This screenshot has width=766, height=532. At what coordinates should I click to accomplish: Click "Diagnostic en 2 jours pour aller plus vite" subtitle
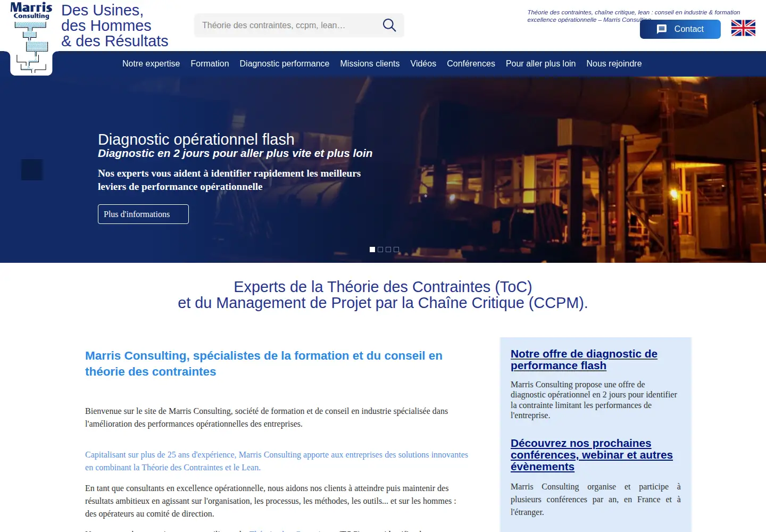click(x=235, y=153)
